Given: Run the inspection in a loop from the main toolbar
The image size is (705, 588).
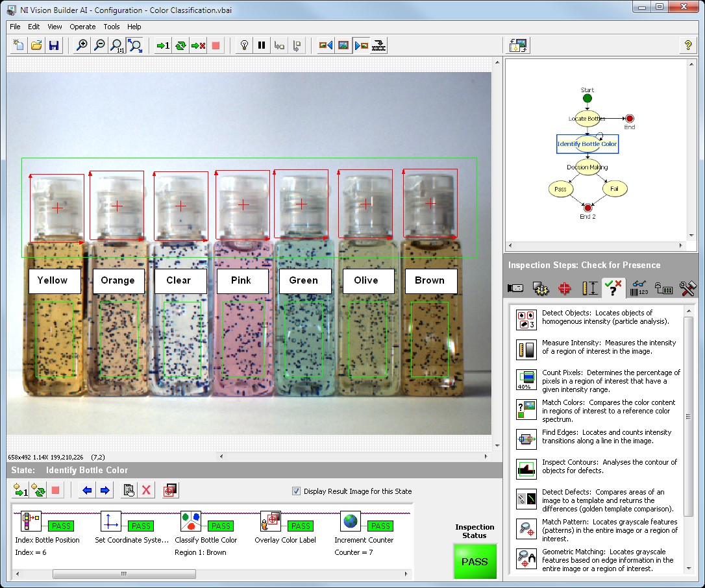Looking at the screenshot, I should [180, 45].
